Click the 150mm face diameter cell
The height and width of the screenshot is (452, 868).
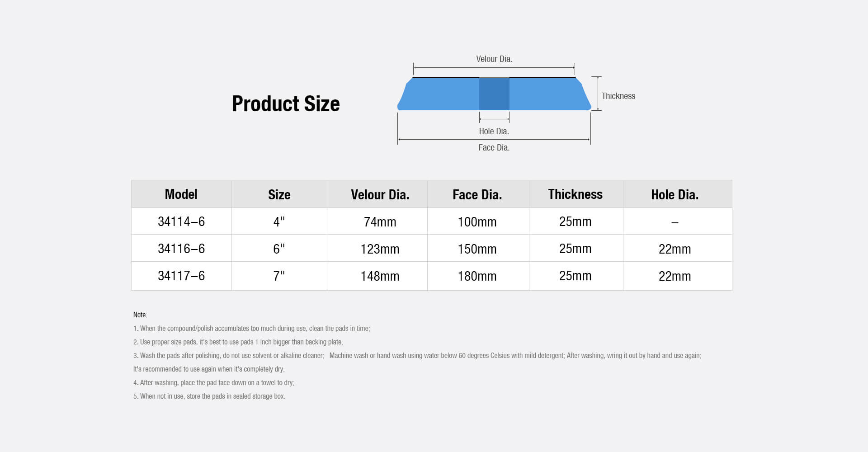click(477, 249)
